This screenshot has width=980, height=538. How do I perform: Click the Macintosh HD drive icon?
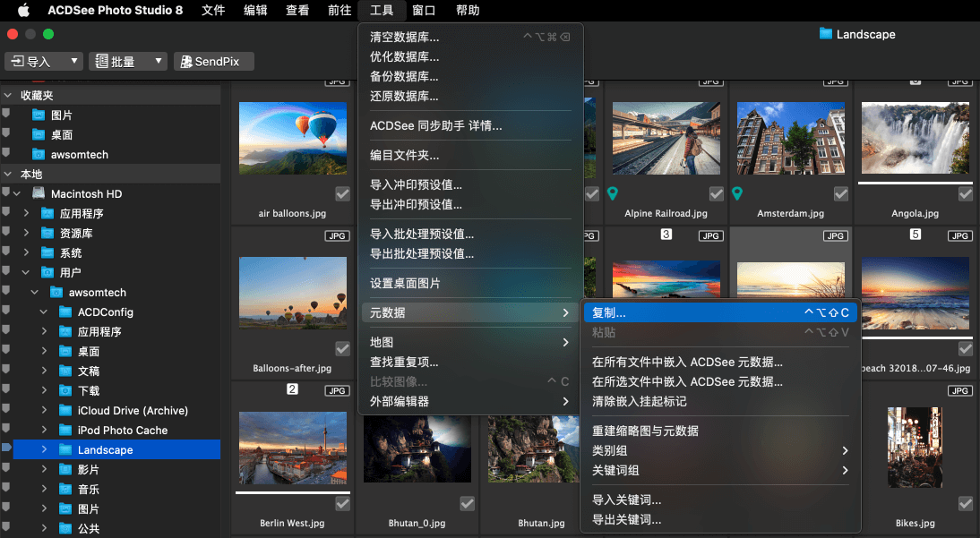pos(39,193)
